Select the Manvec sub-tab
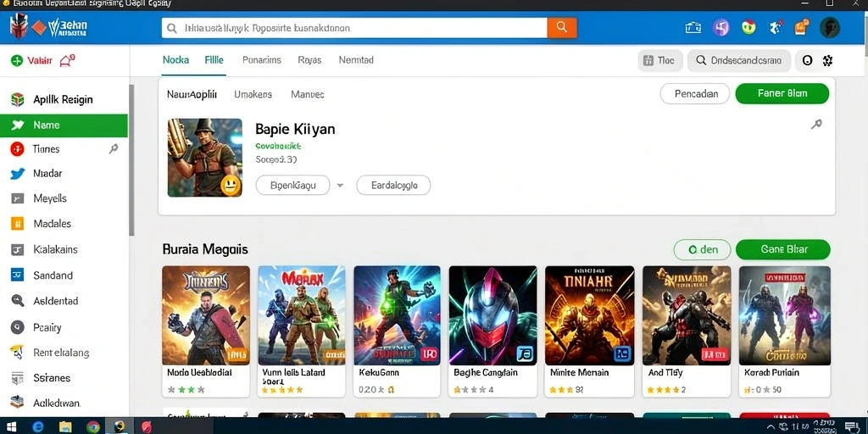The image size is (868, 434). pos(307,94)
